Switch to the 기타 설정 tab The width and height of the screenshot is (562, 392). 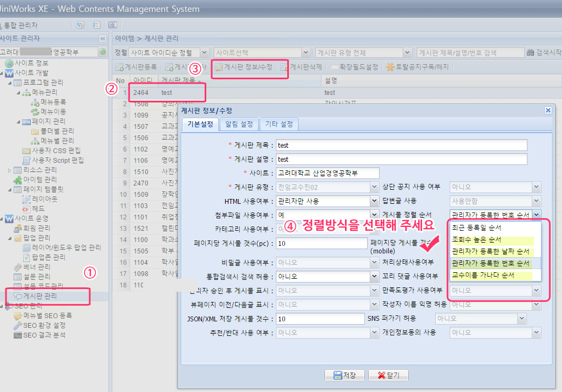pyautogui.click(x=279, y=124)
